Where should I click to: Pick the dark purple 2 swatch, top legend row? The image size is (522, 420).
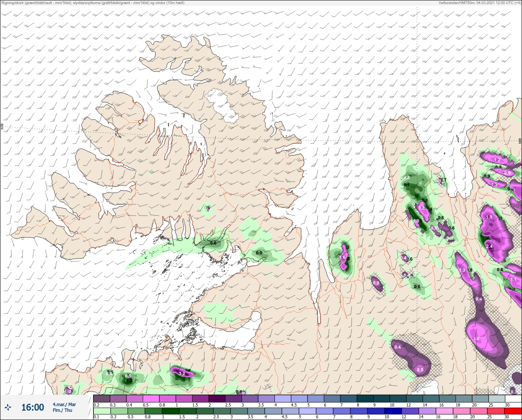click(217, 398)
